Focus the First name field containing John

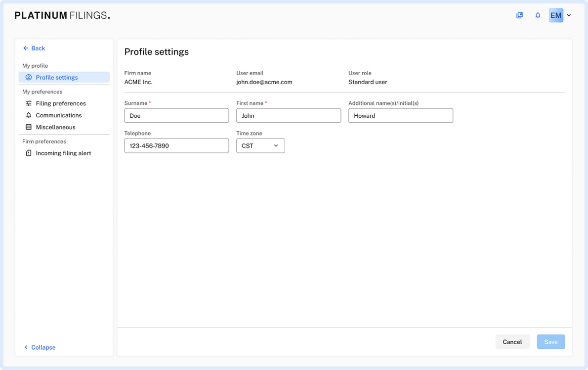coord(289,116)
